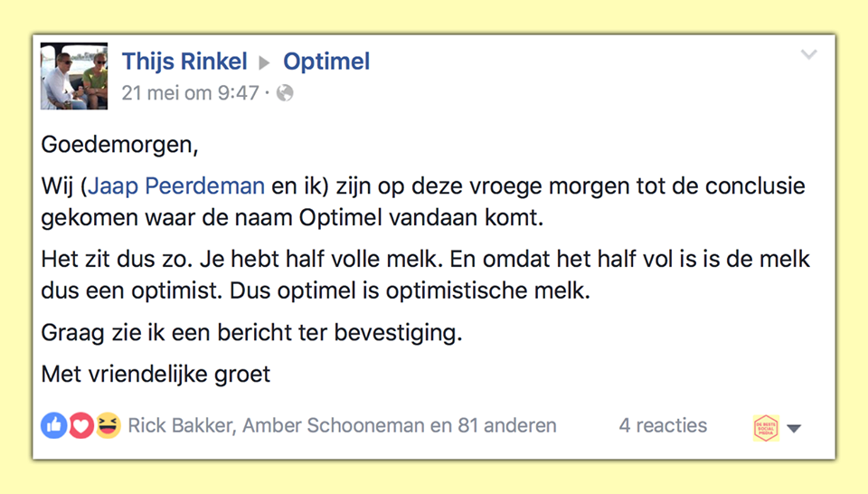868x494 pixels.
Task: Open the post timestamp 21 mei om 9:47
Action: [190, 93]
